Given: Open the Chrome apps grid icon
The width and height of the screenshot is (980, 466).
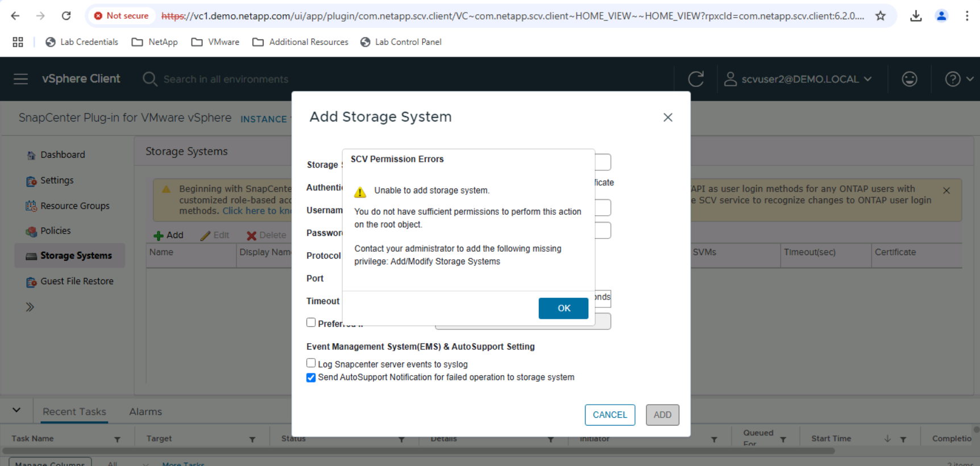Looking at the screenshot, I should (x=18, y=42).
